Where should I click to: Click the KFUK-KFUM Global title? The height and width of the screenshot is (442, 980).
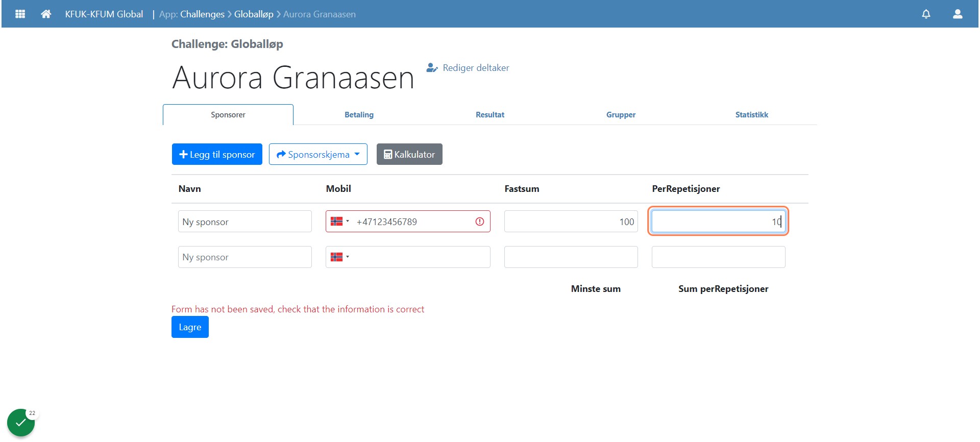point(104,14)
